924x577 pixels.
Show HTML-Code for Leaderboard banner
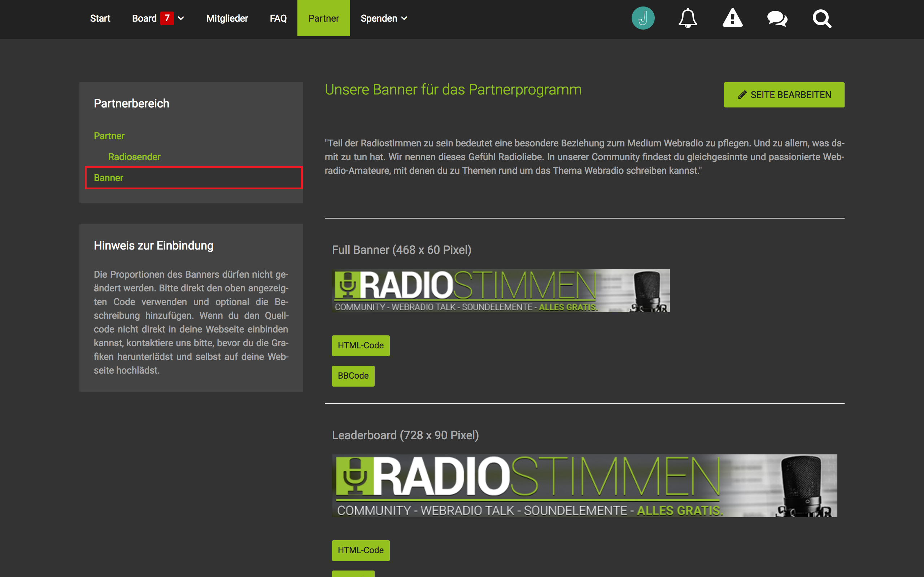[x=361, y=550]
